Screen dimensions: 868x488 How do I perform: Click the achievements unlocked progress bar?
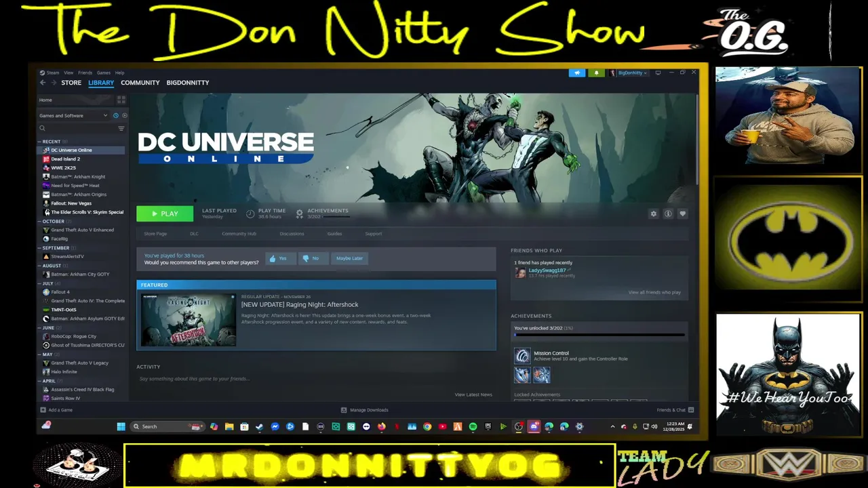[599, 335]
